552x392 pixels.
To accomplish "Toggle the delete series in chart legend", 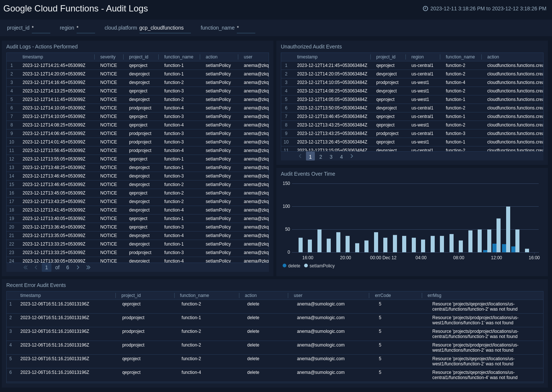I will 292,266.
